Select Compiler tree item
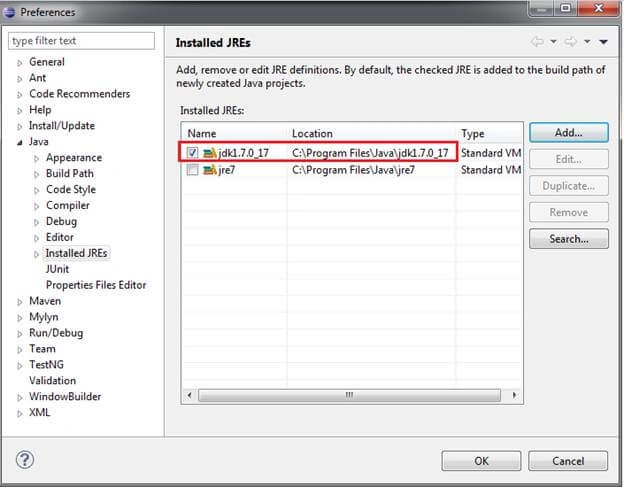 68,205
